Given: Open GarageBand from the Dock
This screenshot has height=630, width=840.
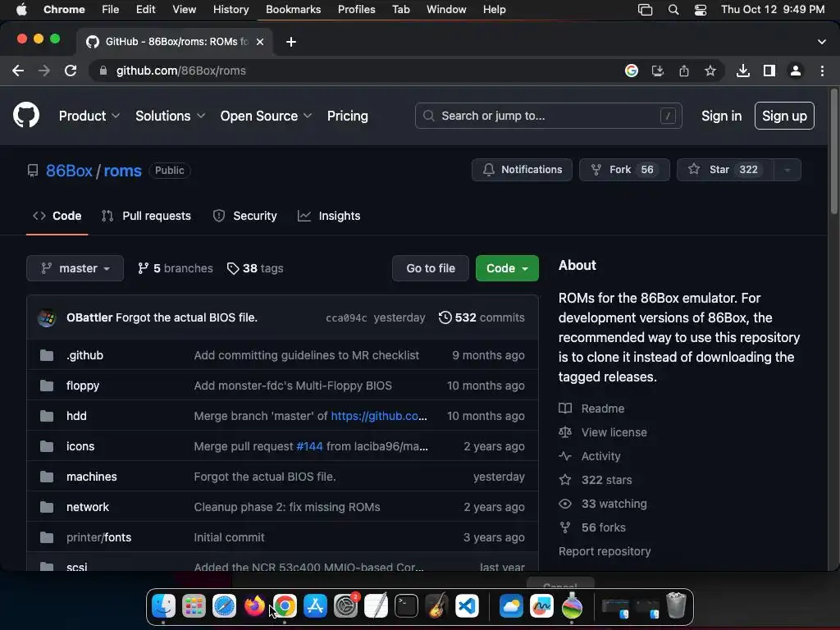Looking at the screenshot, I should (436, 606).
